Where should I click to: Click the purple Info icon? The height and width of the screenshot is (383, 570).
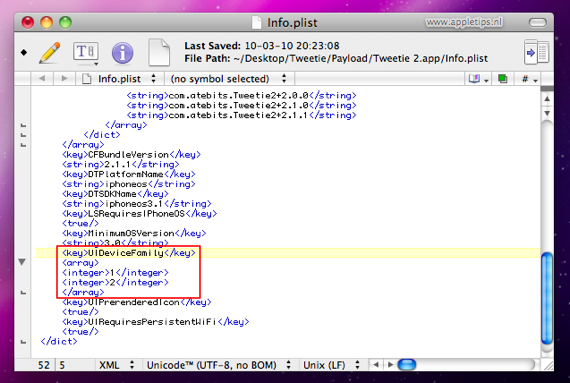(x=122, y=53)
